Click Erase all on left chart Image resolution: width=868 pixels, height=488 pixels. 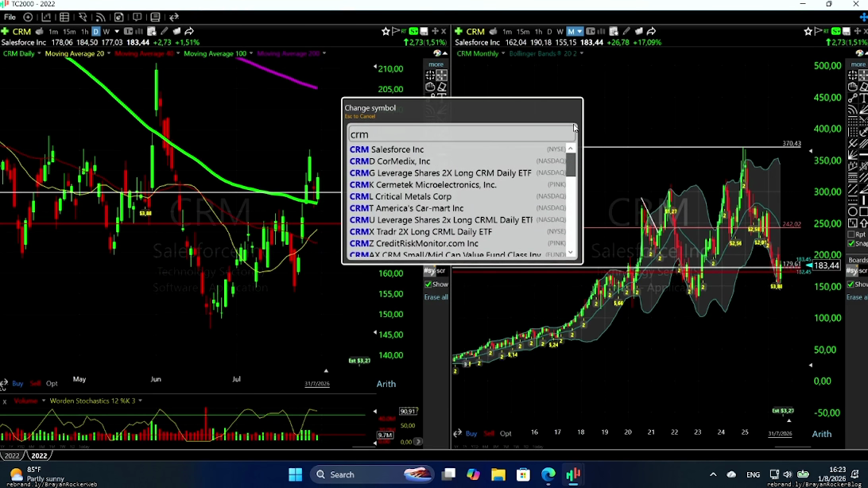click(436, 297)
